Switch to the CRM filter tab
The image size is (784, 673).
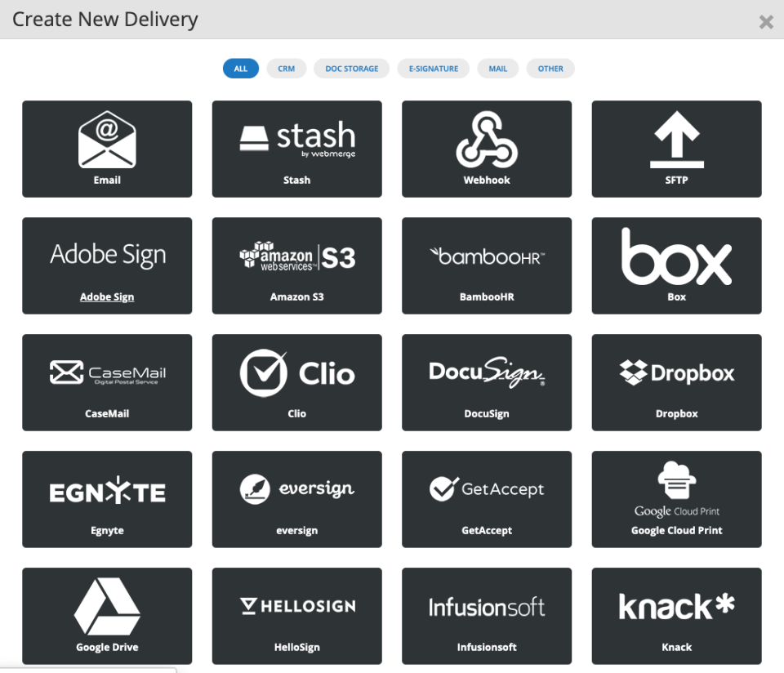pos(287,69)
